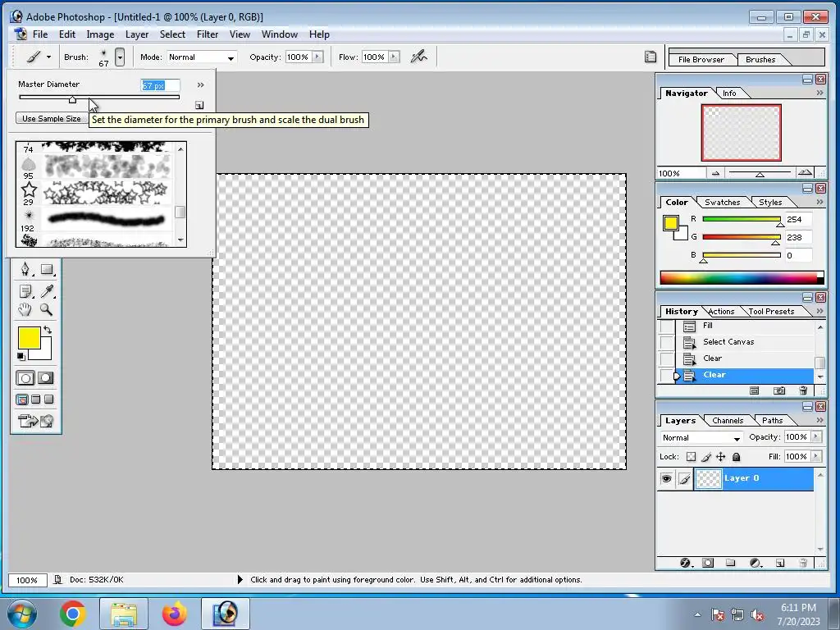Toggle visibility eye for Layer 0
The width and height of the screenshot is (840, 630).
pyautogui.click(x=666, y=478)
